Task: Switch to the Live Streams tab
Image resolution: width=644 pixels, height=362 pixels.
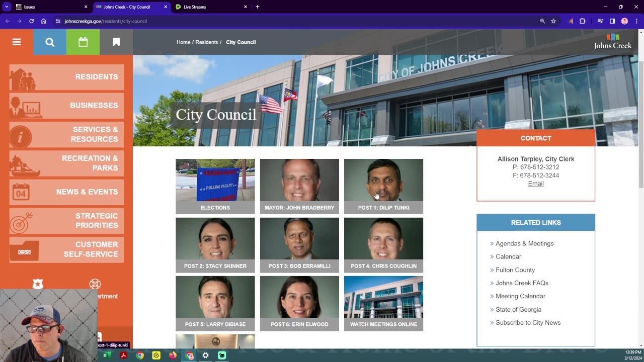Action: coord(211,7)
